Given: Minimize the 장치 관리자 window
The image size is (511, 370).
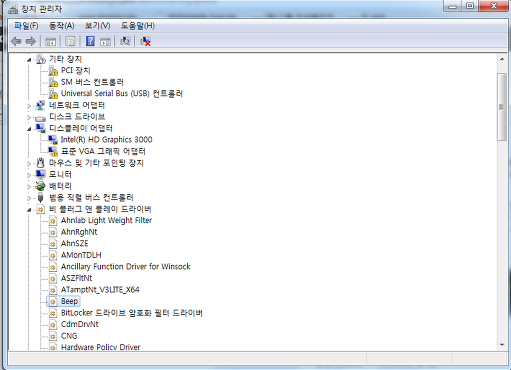Looking at the screenshot, I should [x=452, y=6].
